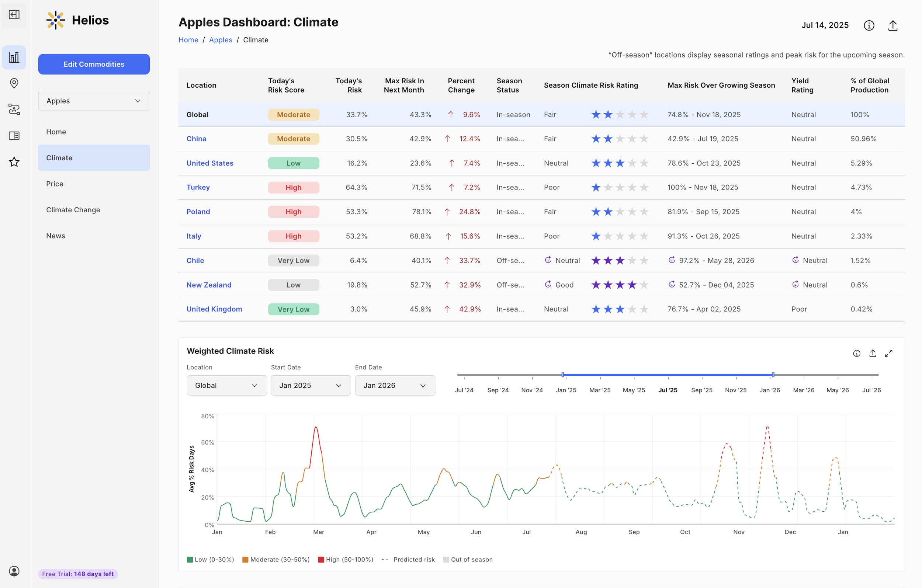Export dashboard using top-right upload icon
922x588 pixels.
892,25
